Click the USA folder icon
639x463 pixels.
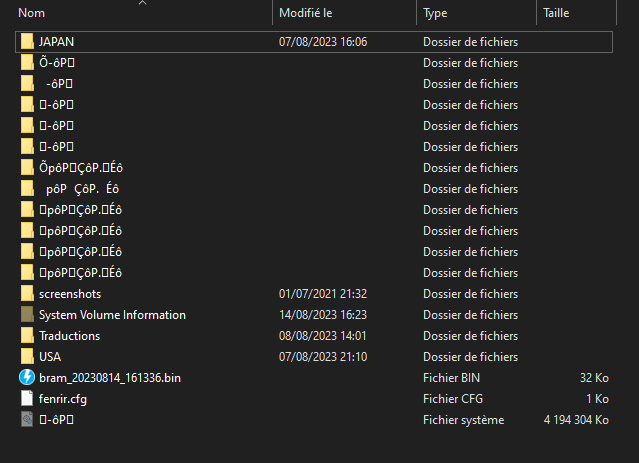[27, 357]
